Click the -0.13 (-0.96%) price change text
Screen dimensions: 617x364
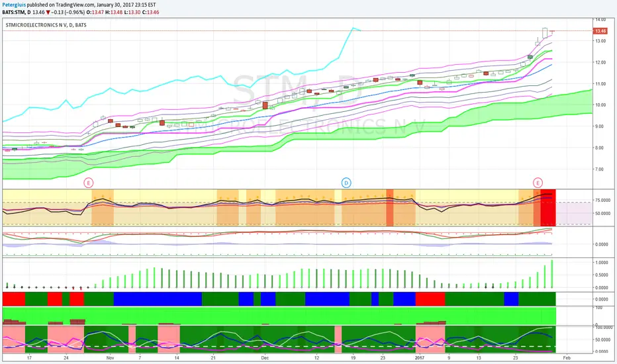point(68,12)
